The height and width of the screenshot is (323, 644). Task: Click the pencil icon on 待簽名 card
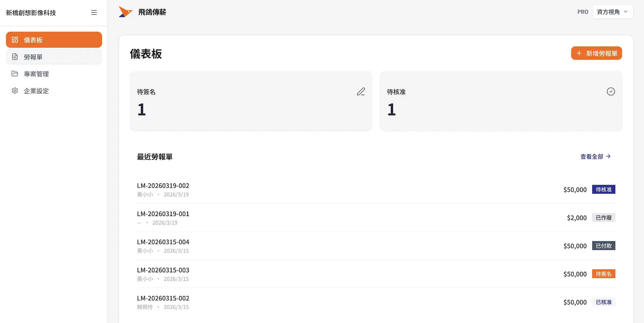click(361, 92)
